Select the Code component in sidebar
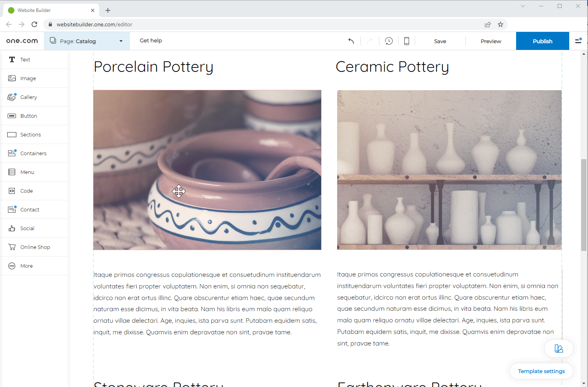The width and height of the screenshot is (588, 387). click(26, 191)
